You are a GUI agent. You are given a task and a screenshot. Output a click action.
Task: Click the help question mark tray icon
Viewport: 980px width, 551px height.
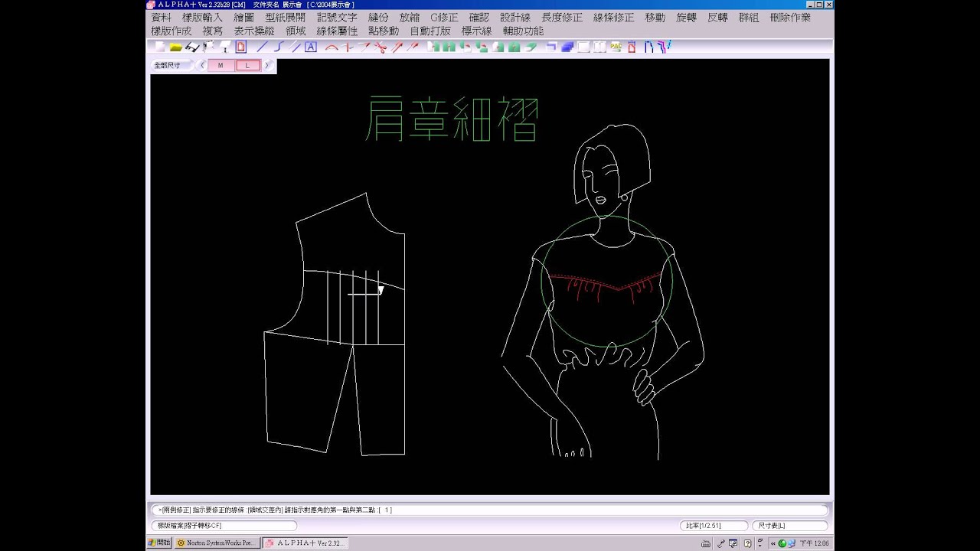[747, 543]
